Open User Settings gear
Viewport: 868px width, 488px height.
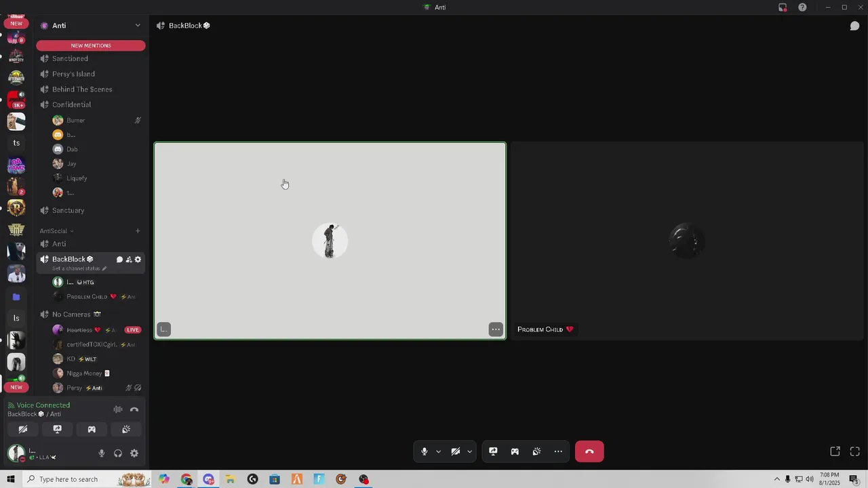pyautogui.click(x=134, y=453)
